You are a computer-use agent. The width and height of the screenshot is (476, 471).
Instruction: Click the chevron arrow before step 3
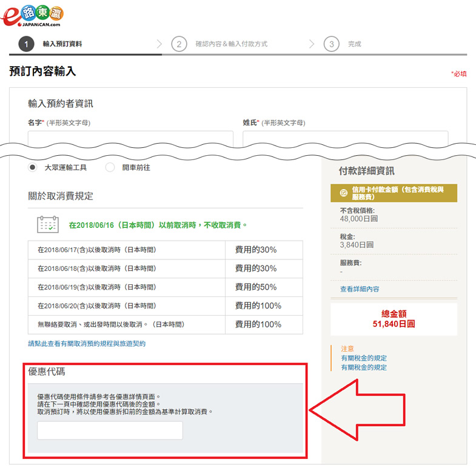(x=312, y=44)
